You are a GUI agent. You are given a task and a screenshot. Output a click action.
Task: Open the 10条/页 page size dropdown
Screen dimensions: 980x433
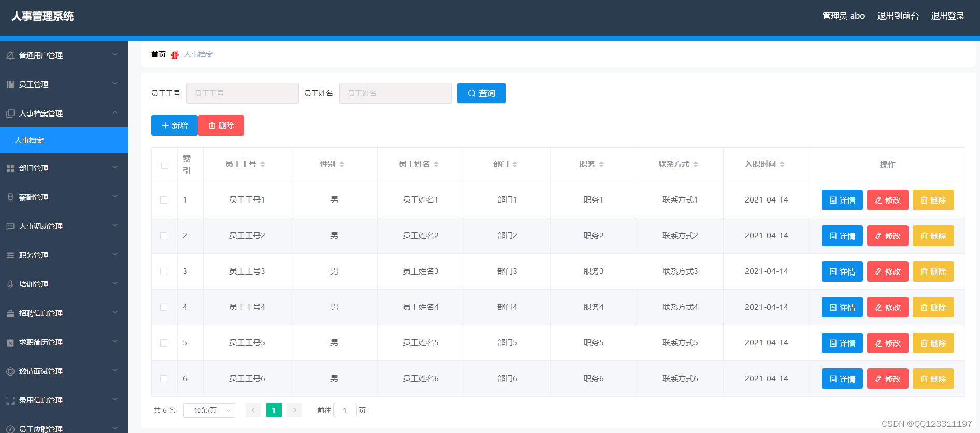209,410
